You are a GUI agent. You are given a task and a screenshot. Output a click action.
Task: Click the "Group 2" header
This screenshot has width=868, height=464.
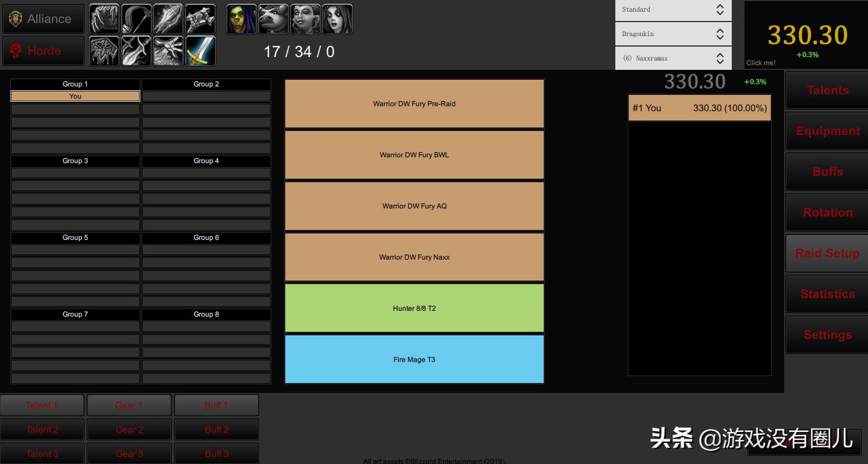click(x=207, y=84)
